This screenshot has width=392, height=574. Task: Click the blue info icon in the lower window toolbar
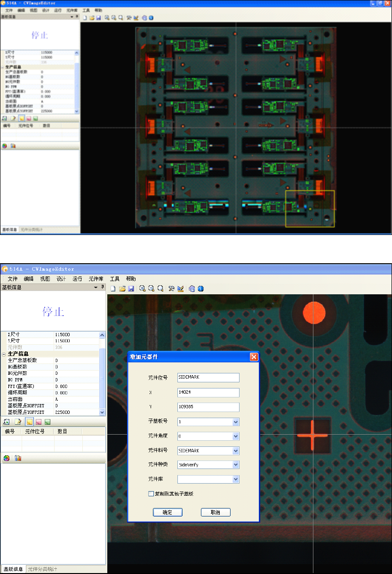(x=200, y=289)
